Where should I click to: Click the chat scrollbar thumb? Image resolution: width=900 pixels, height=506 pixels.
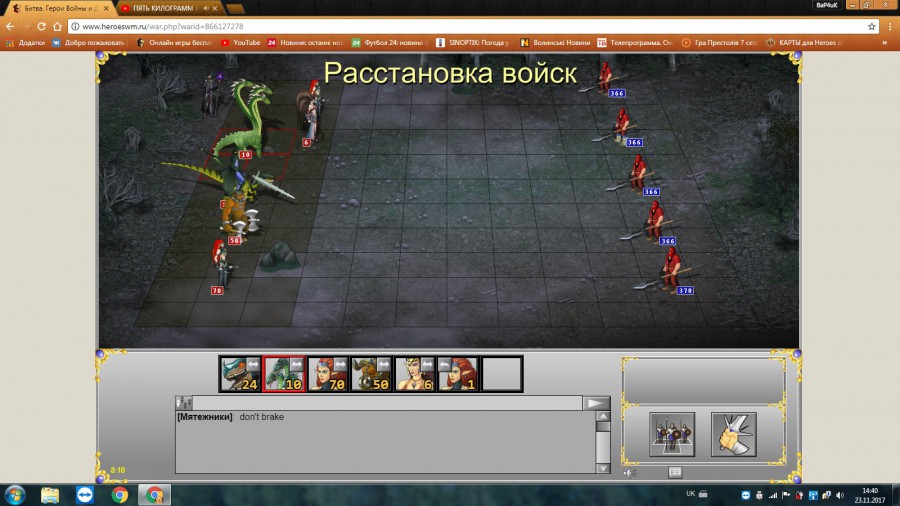(x=603, y=426)
